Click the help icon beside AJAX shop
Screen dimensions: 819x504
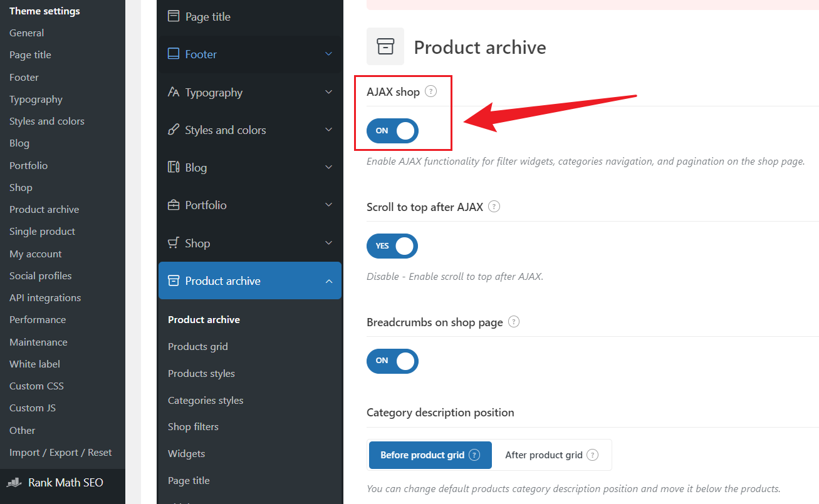point(430,91)
